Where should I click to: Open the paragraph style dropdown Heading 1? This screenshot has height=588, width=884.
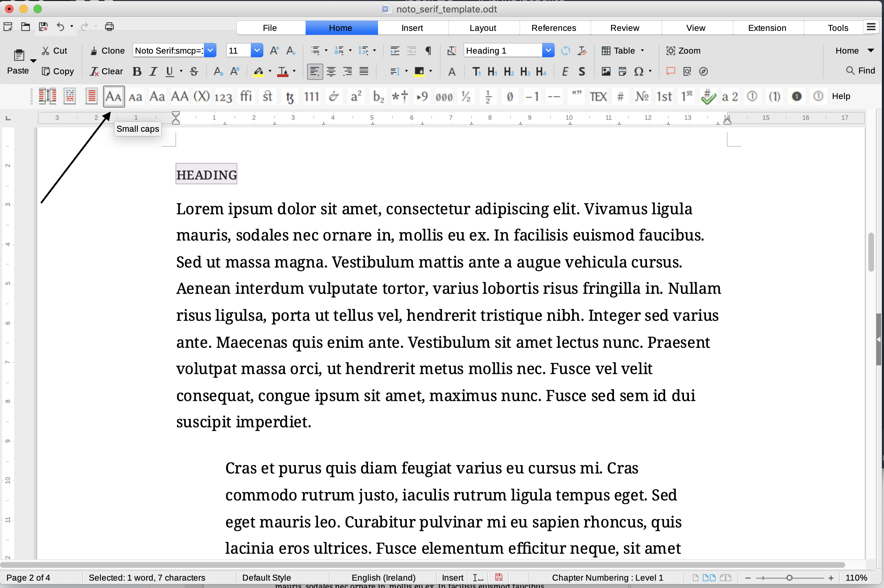point(548,50)
